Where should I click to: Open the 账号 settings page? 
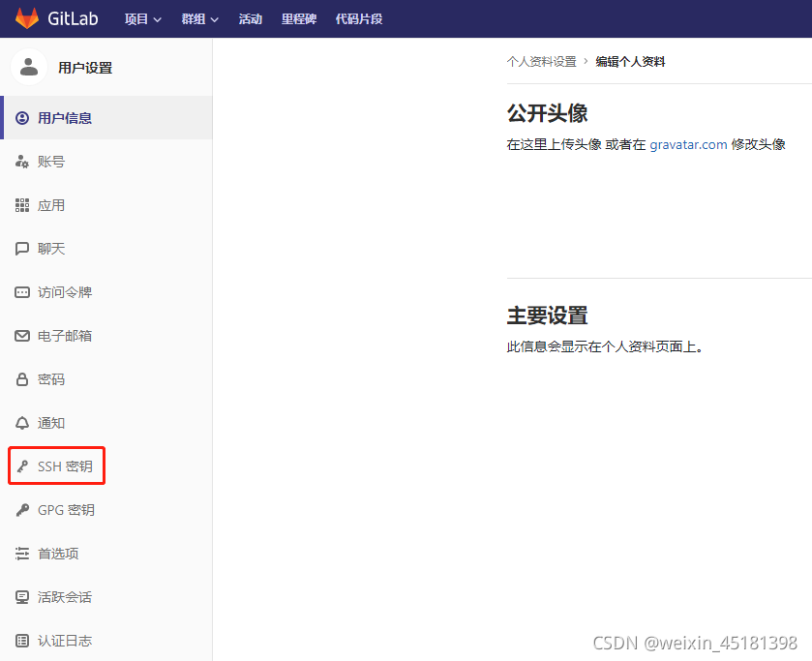(106, 162)
